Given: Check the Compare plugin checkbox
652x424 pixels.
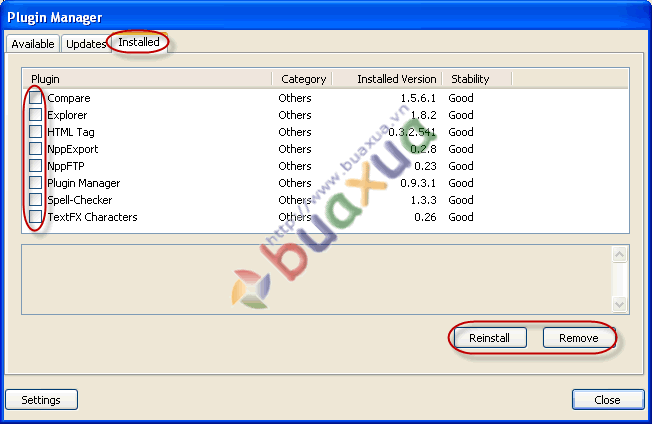Looking at the screenshot, I should [35, 98].
